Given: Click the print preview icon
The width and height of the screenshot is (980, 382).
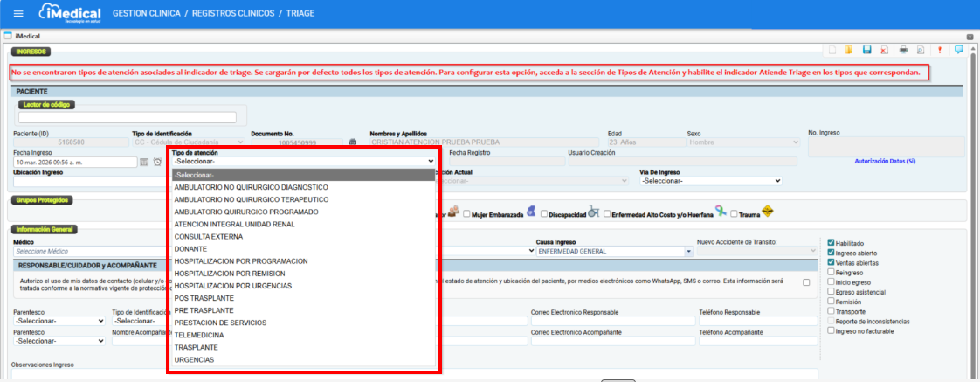Looking at the screenshot, I should (921, 50).
